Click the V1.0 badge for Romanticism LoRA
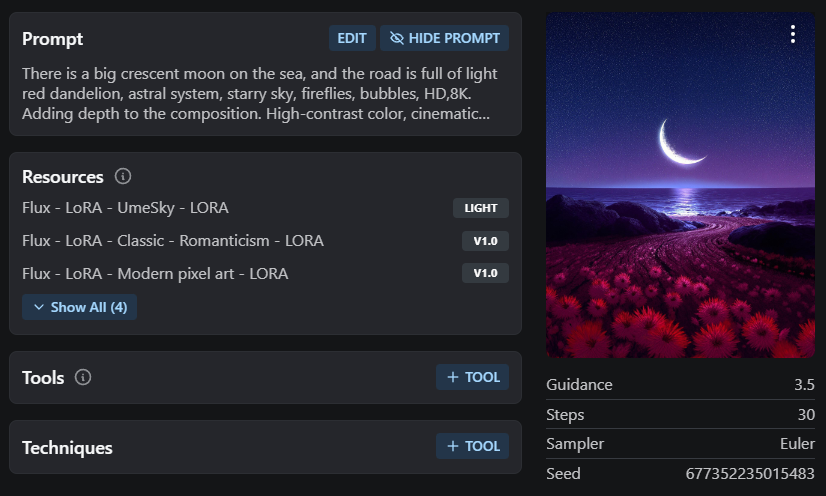The image size is (826, 496). (485, 241)
